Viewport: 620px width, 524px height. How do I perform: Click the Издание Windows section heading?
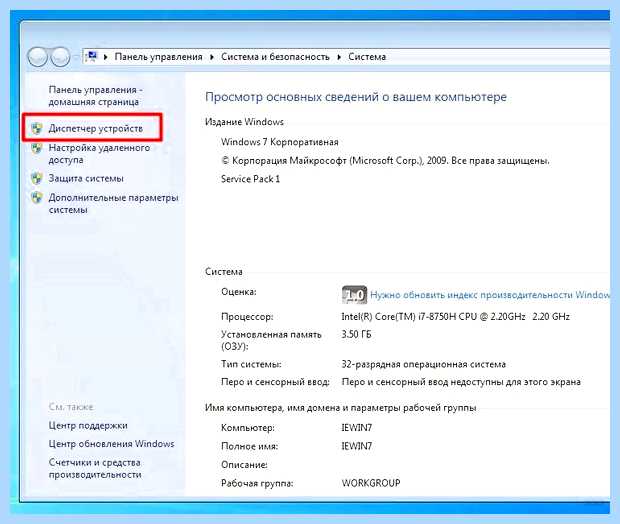pos(244,122)
